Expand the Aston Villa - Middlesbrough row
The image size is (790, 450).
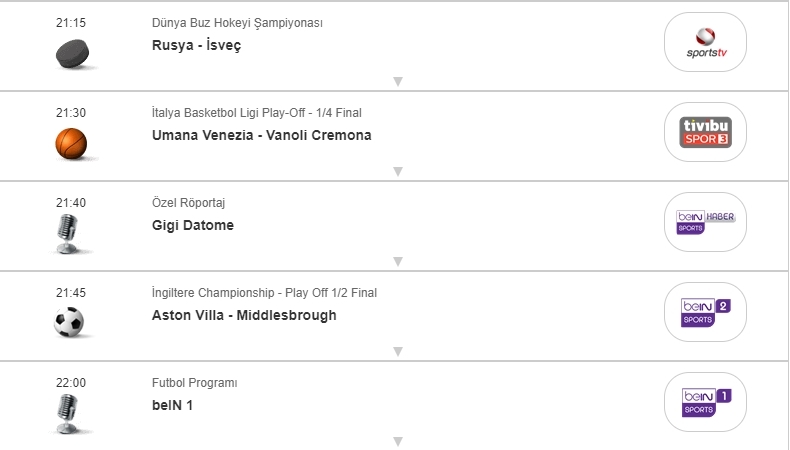tap(397, 352)
